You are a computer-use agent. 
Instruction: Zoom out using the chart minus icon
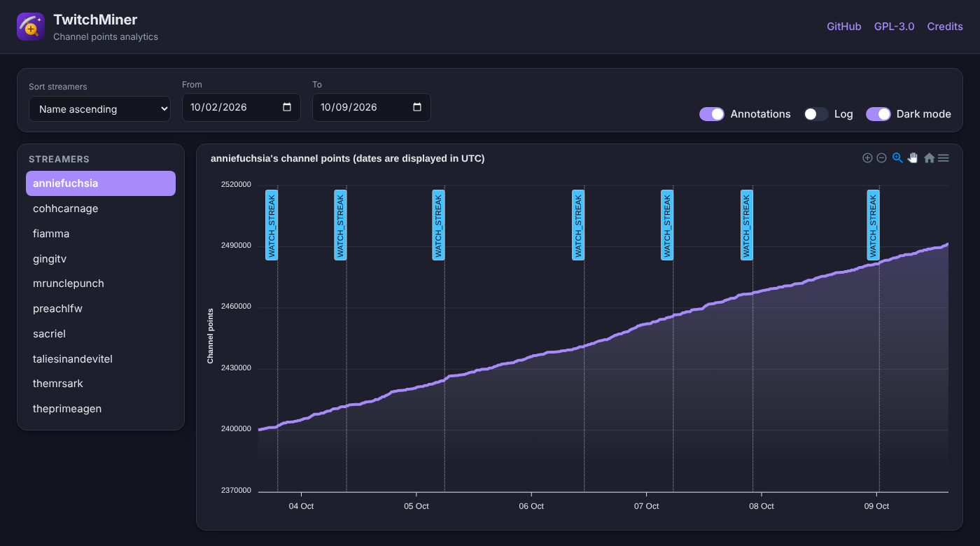click(882, 158)
